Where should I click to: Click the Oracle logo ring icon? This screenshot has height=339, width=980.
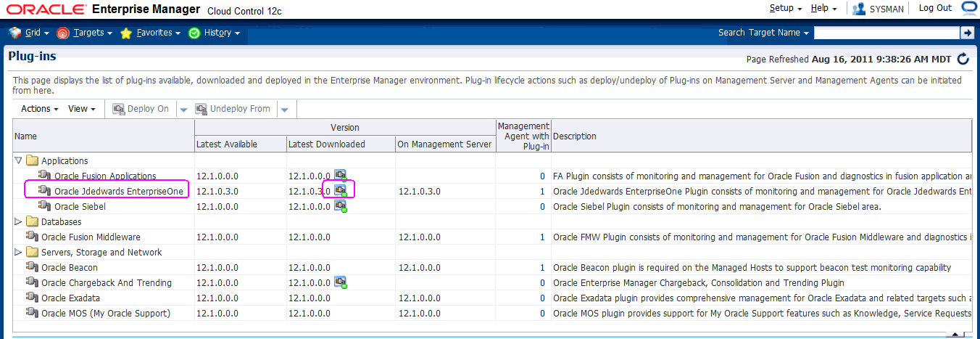click(x=969, y=8)
